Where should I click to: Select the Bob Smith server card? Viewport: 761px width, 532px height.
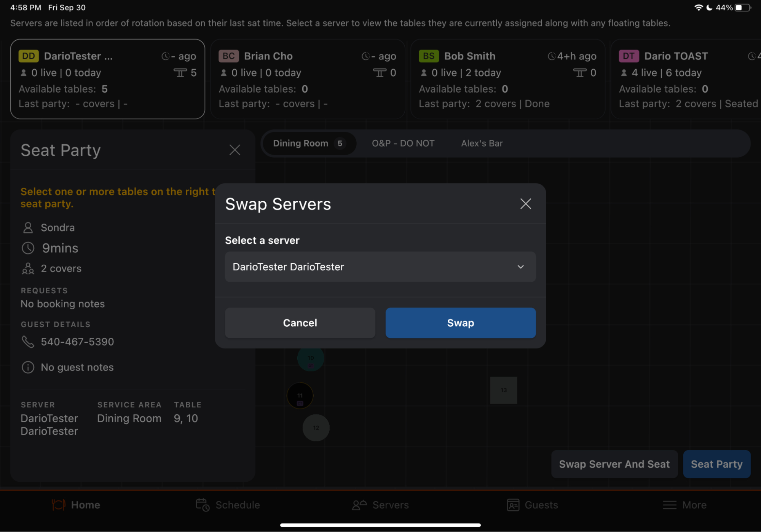click(x=507, y=79)
